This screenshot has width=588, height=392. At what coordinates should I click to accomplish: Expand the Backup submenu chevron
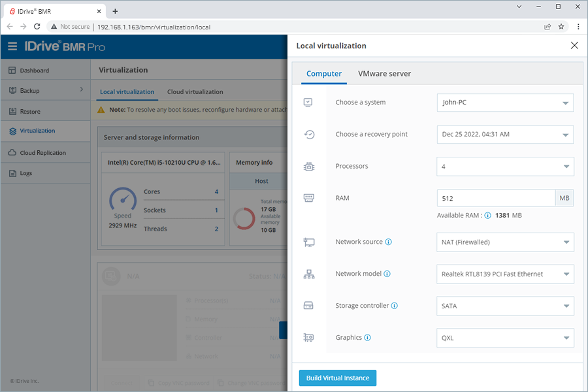(x=82, y=90)
